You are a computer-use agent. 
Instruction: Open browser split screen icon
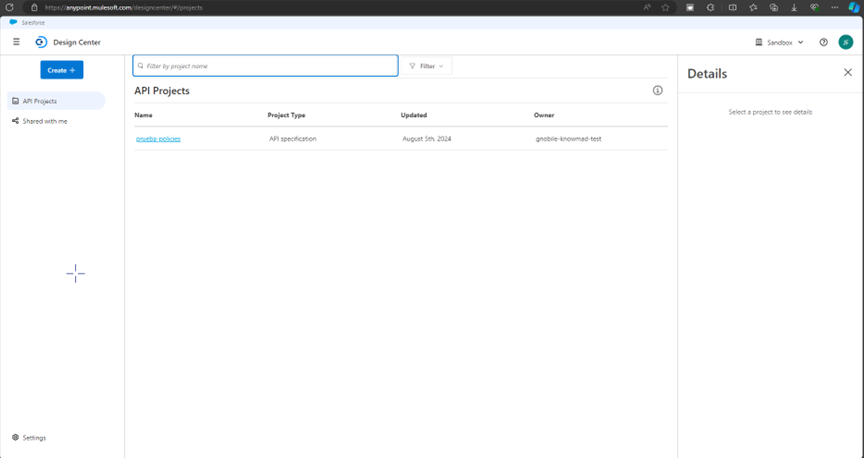(x=732, y=8)
